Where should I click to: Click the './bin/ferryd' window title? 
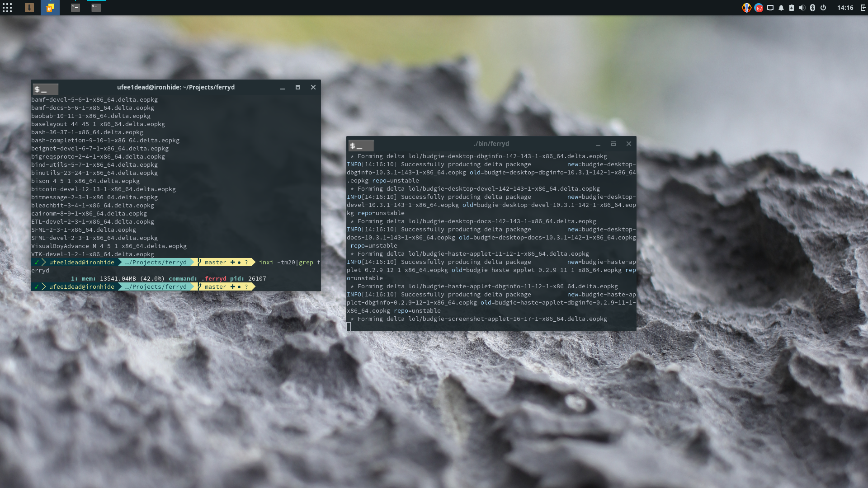491,144
